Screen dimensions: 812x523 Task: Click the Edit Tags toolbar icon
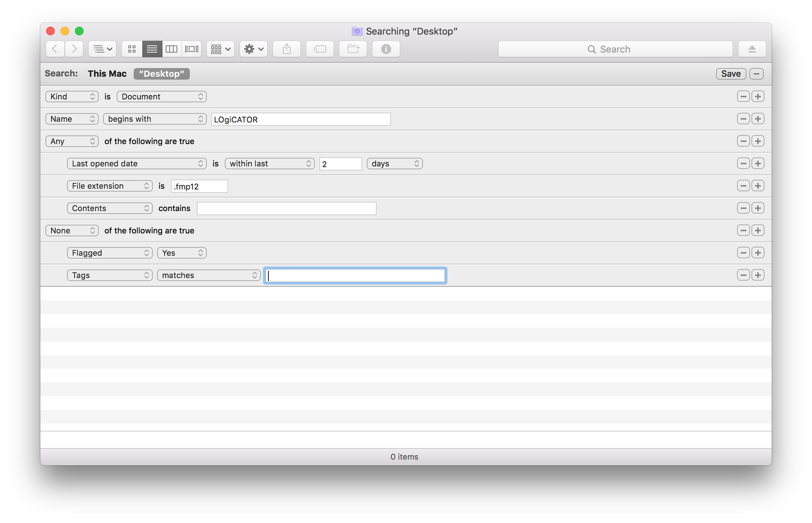point(320,49)
